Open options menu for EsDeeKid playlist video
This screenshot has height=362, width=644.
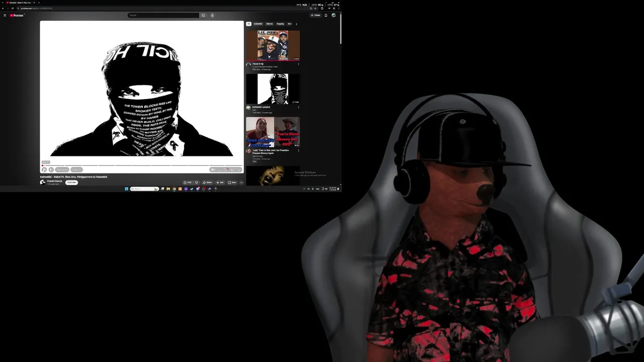[298, 107]
